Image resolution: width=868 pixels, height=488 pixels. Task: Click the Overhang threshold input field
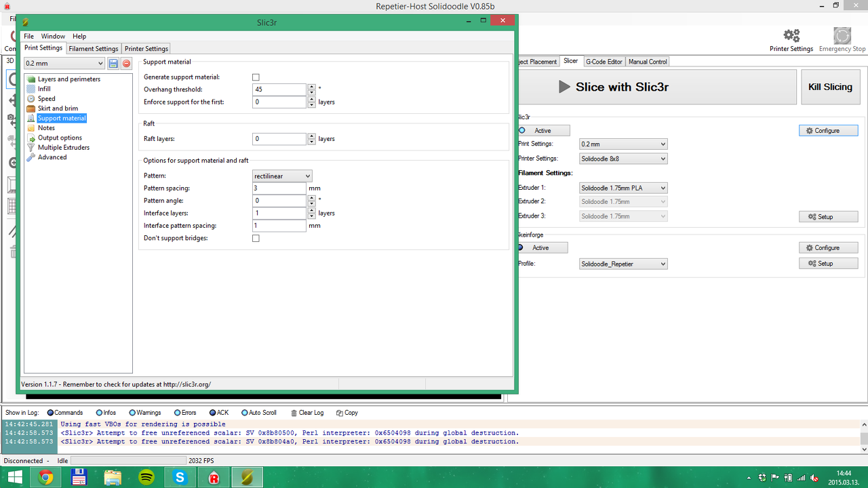279,89
